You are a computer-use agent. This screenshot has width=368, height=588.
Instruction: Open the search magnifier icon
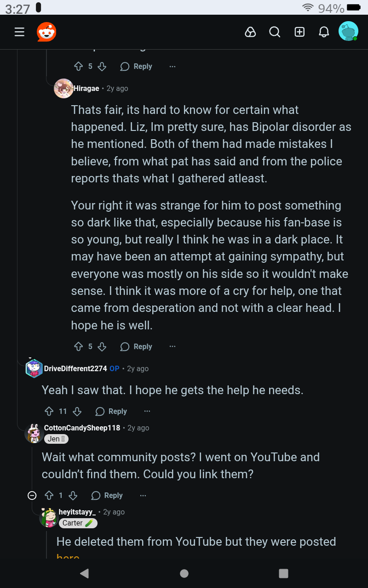point(275,32)
